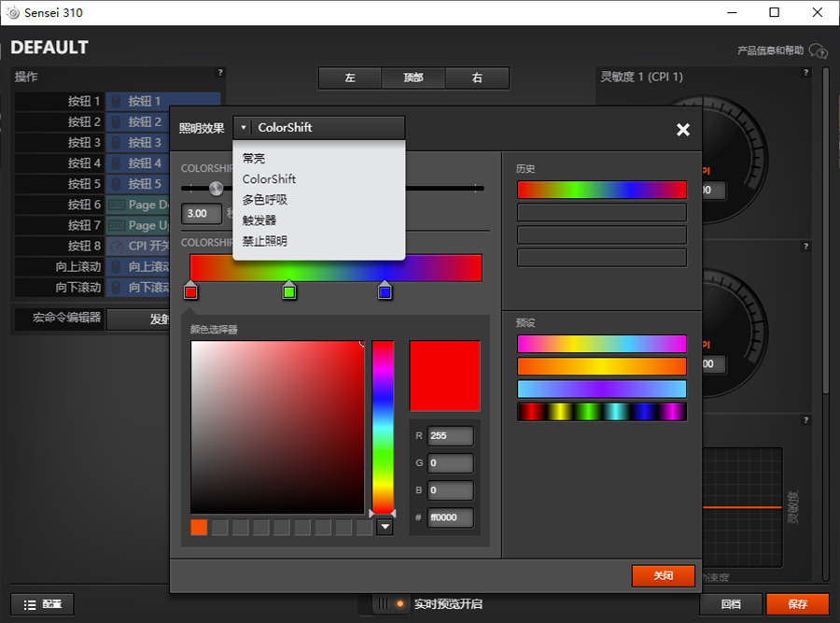
Task: Select the blue gradient stop marker
Action: (385, 291)
